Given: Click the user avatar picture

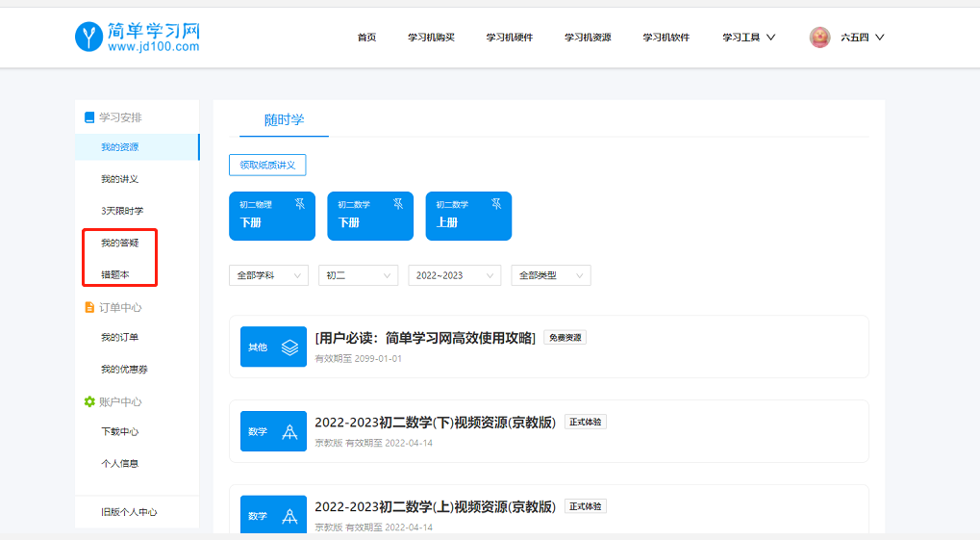Looking at the screenshot, I should 819,38.
